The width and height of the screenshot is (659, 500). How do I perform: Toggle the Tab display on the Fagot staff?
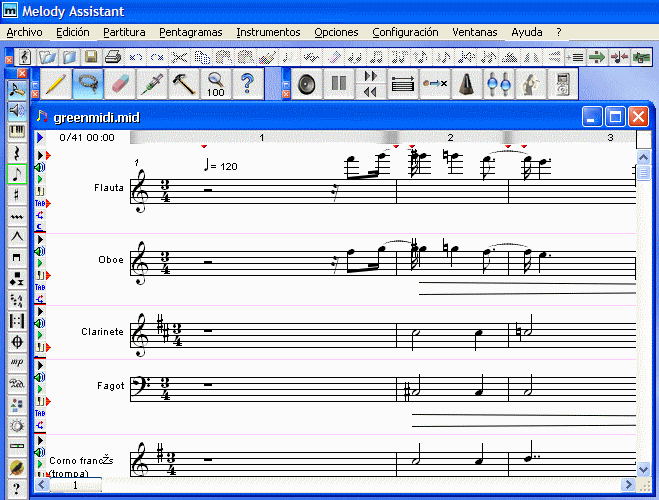40,413
